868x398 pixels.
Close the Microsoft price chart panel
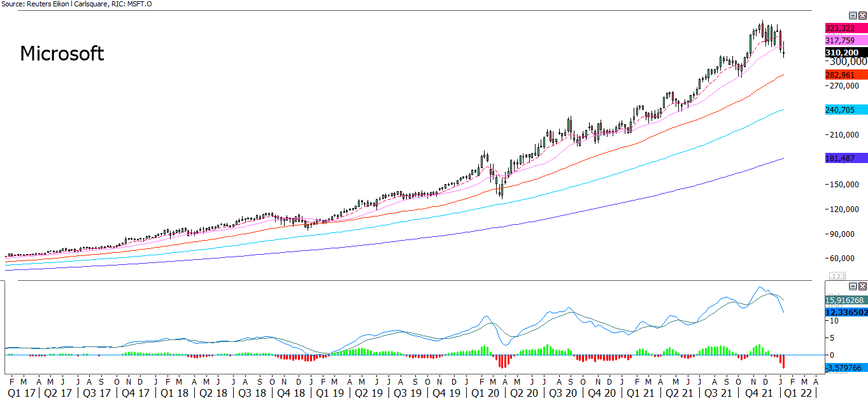(x=863, y=15)
